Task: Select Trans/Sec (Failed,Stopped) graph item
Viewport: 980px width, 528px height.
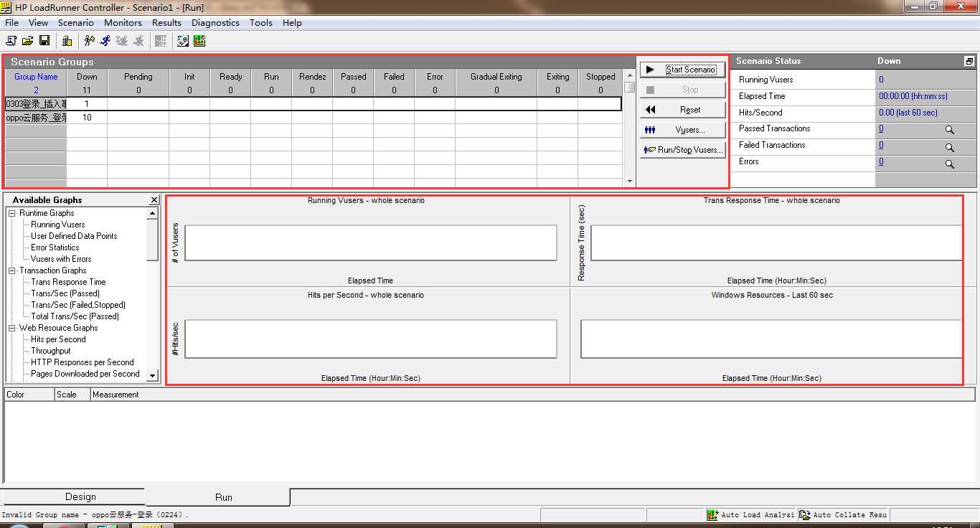Action: pyautogui.click(x=78, y=305)
